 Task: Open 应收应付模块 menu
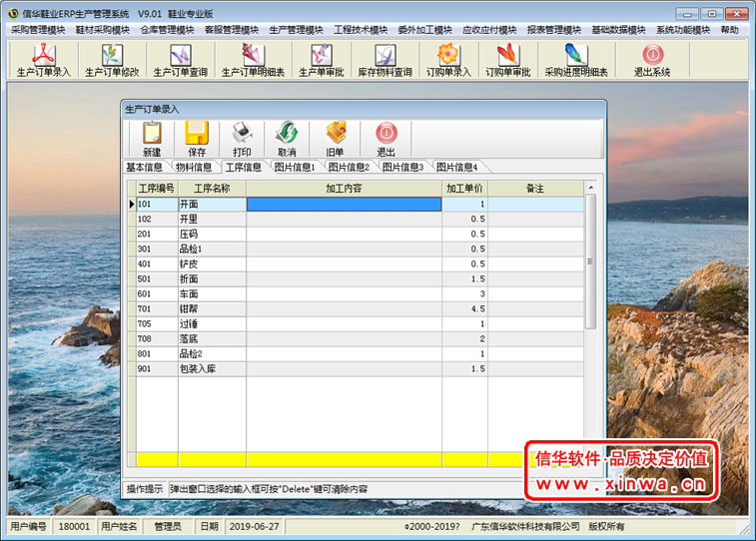click(x=489, y=30)
